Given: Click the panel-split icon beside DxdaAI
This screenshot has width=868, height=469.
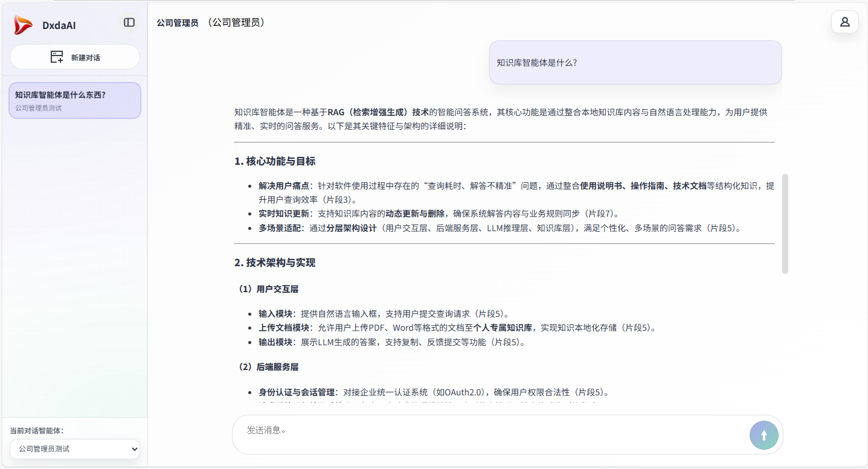Looking at the screenshot, I should pos(129,22).
